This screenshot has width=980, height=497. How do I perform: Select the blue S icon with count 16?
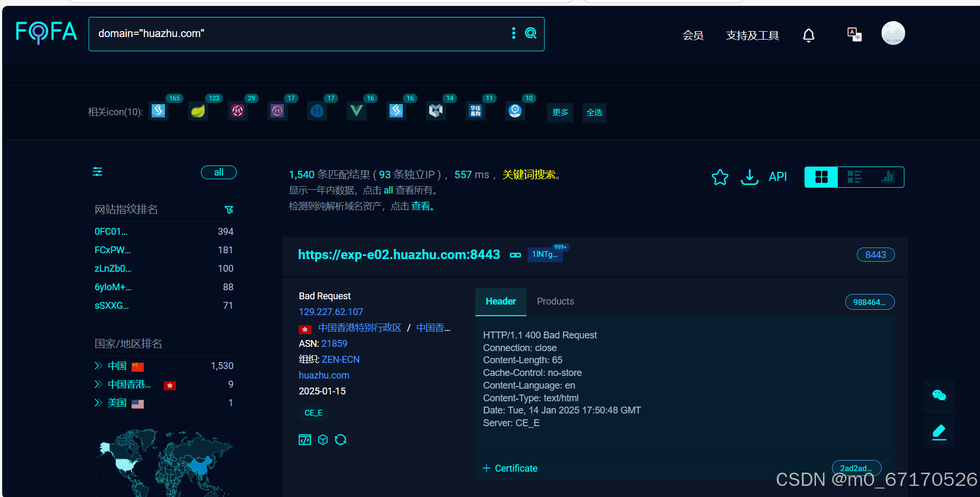pyautogui.click(x=396, y=111)
